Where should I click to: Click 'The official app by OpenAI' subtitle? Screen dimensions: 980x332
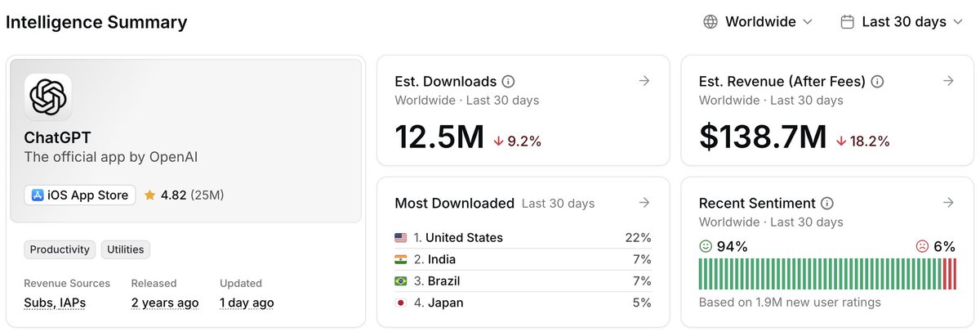pos(111,157)
